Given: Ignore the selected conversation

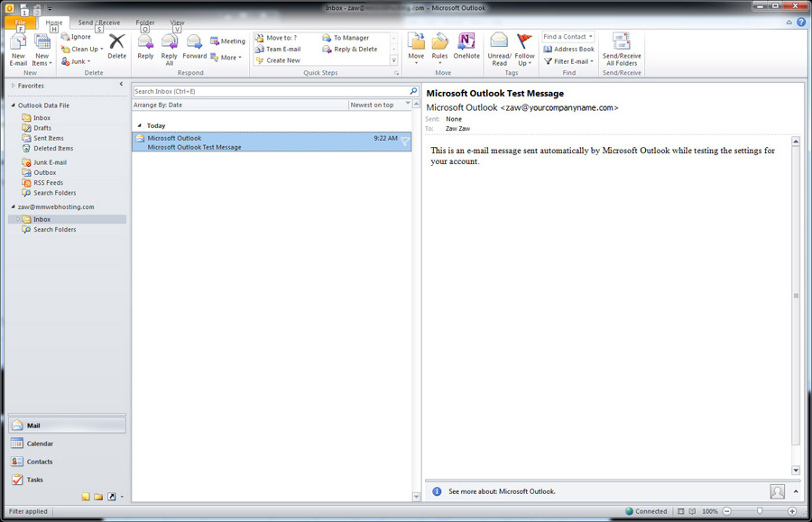Looking at the screenshot, I should click(x=76, y=37).
